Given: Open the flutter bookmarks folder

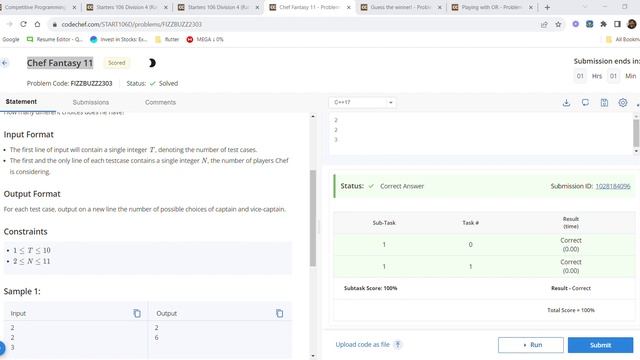Looking at the screenshot, I should click(x=167, y=39).
